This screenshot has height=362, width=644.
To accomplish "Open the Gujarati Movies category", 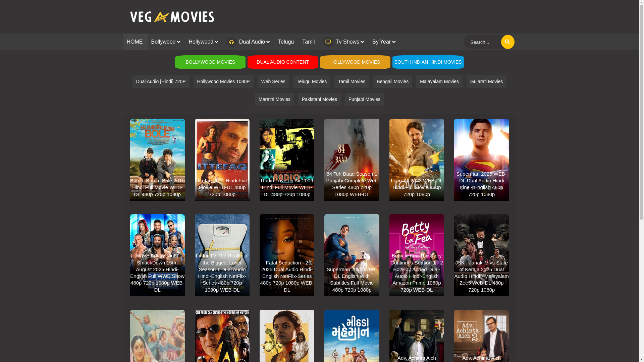I will pyautogui.click(x=486, y=81).
